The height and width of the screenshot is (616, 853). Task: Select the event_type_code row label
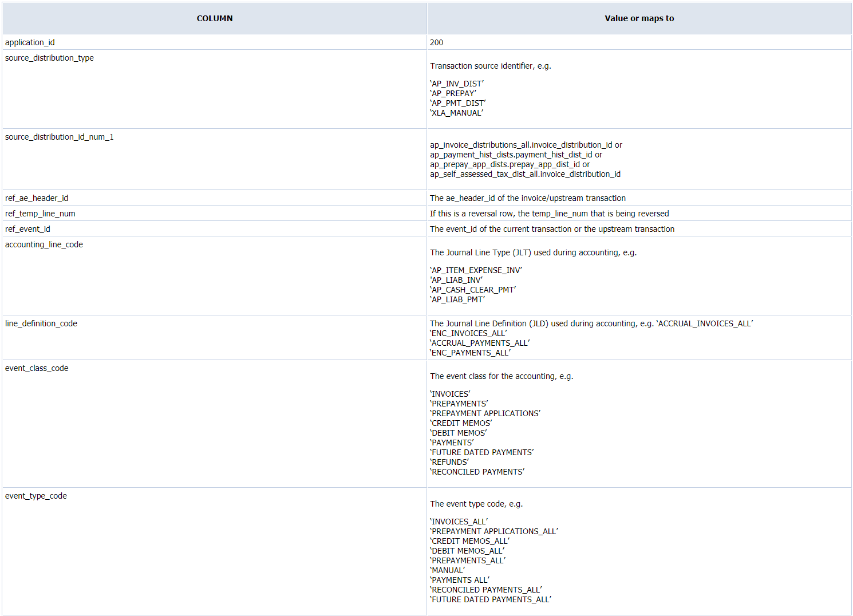[x=35, y=496]
